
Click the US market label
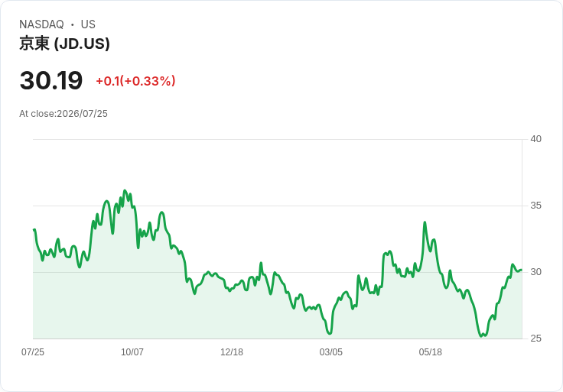tap(88, 24)
